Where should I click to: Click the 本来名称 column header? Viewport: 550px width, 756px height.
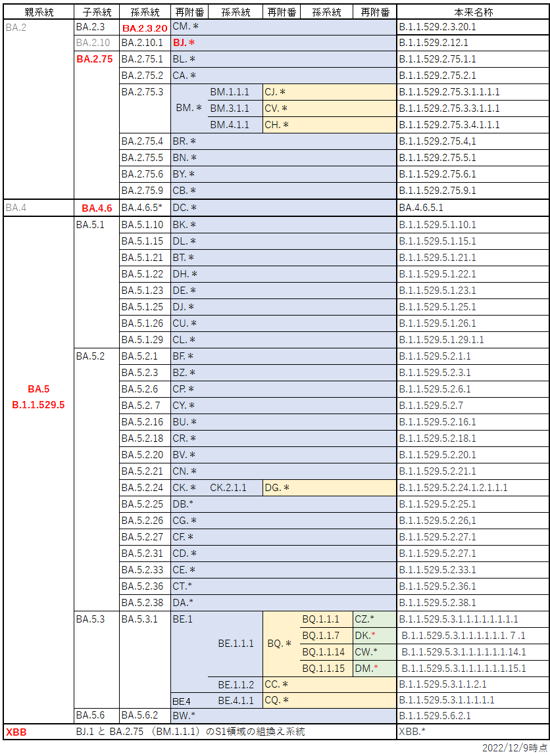[x=472, y=12]
